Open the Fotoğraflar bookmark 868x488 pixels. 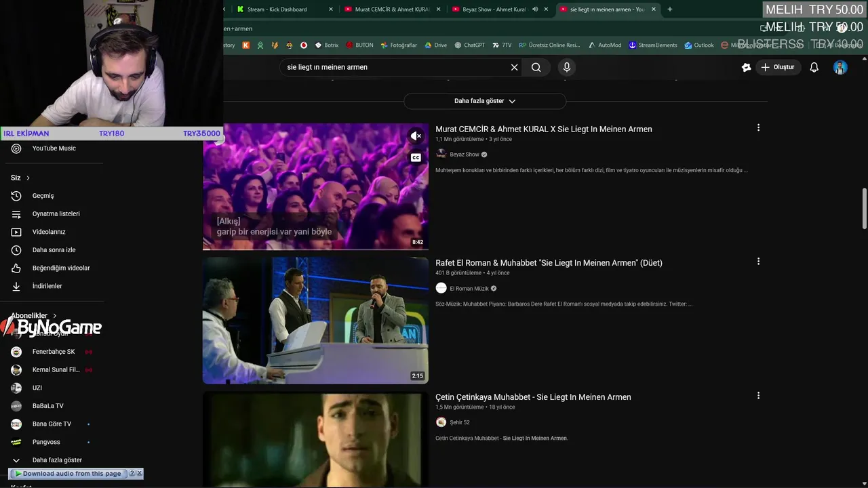click(399, 45)
